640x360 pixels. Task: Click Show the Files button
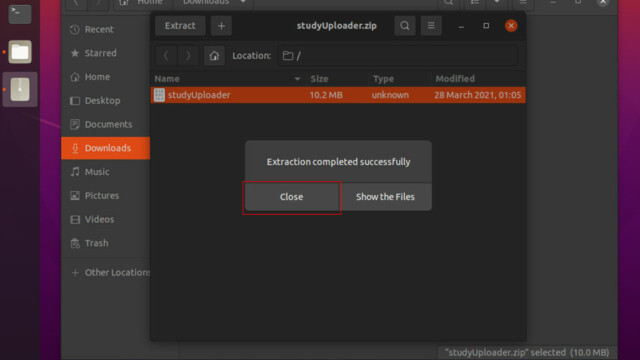(385, 197)
